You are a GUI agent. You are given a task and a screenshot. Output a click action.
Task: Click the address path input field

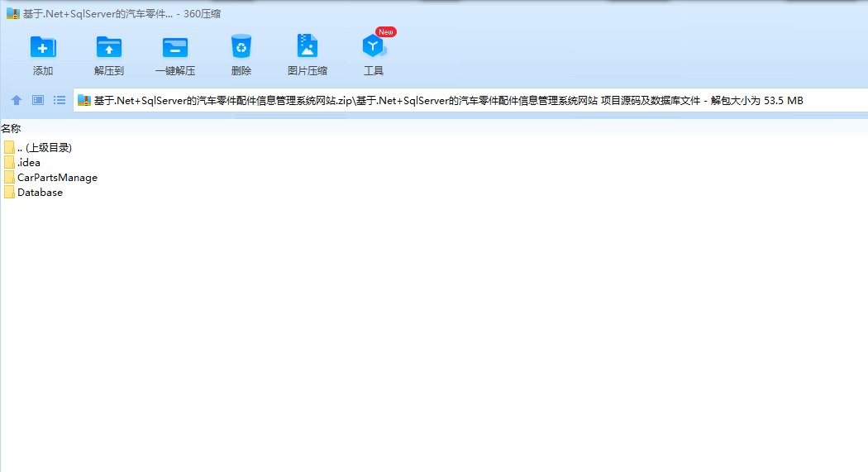pyautogui.click(x=470, y=100)
